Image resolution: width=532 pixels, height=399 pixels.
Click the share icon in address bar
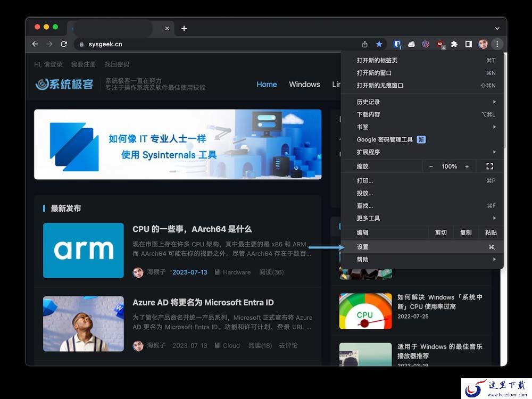pos(365,44)
